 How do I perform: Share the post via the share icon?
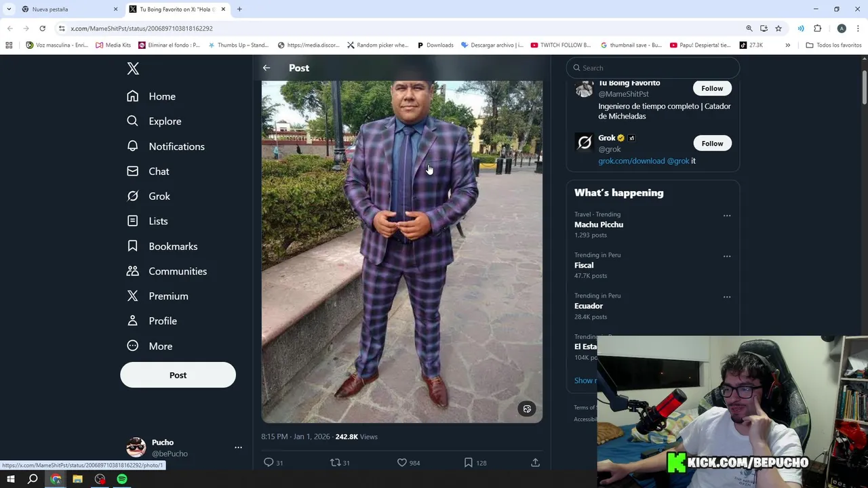[x=535, y=462]
